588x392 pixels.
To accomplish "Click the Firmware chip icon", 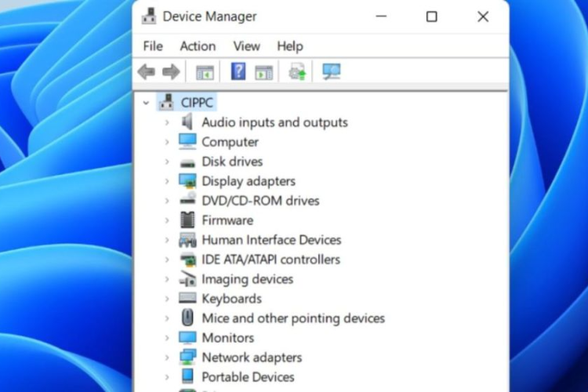I will click(x=187, y=220).
